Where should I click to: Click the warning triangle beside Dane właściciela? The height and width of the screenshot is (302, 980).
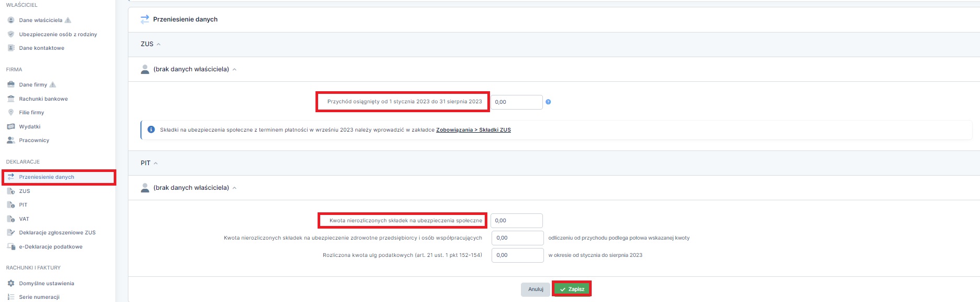68,20
